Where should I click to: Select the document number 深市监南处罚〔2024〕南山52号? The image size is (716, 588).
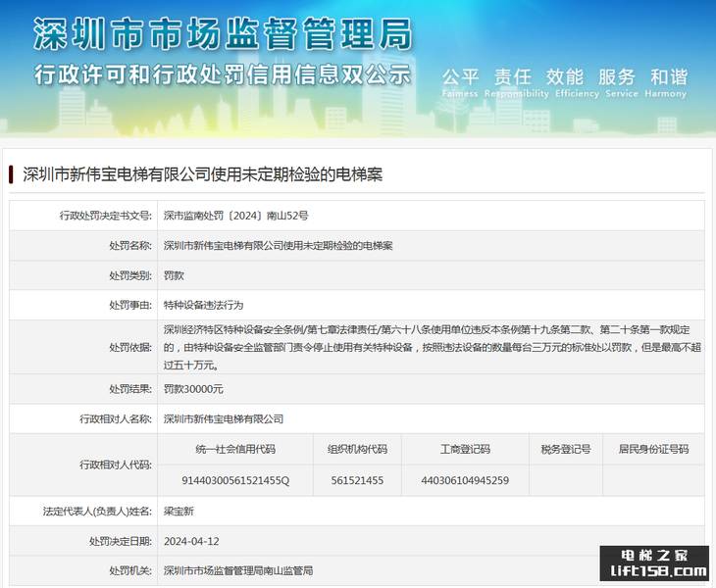click(x=235, y=216)
